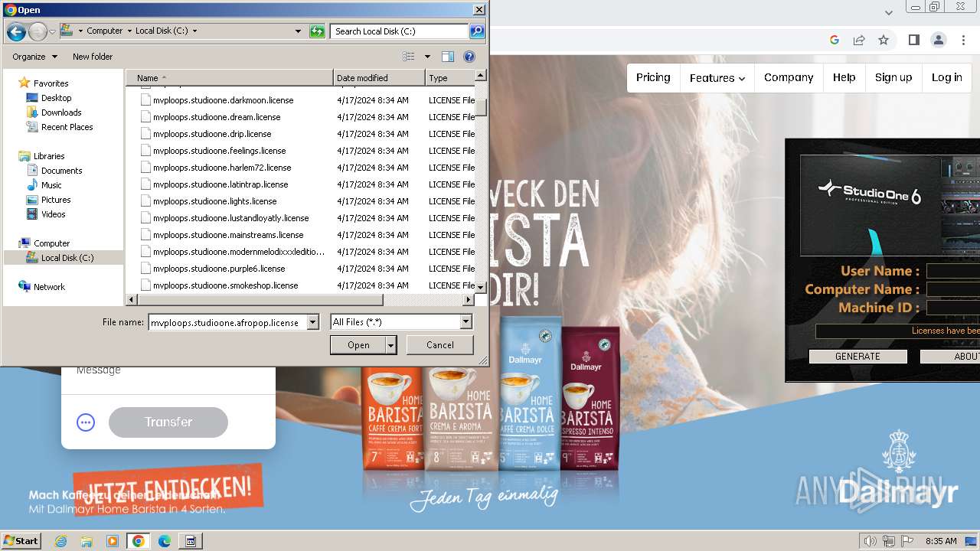The image size is (980, 551).
Task: Click the Cancel button
Action: 440,345
